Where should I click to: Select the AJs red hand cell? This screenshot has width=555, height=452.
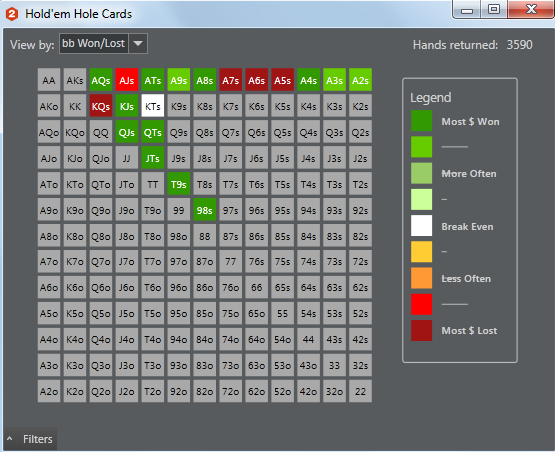coord(127,80)
